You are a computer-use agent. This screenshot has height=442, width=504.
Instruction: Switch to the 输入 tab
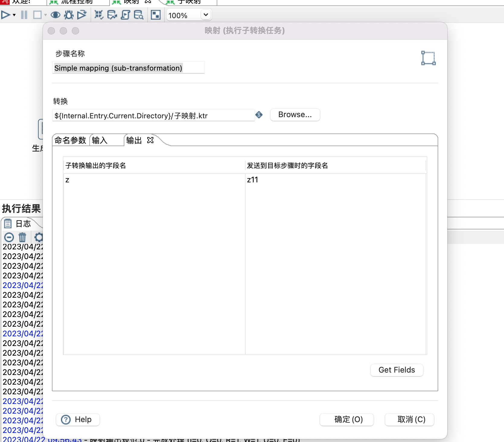[x=100, y=140]
